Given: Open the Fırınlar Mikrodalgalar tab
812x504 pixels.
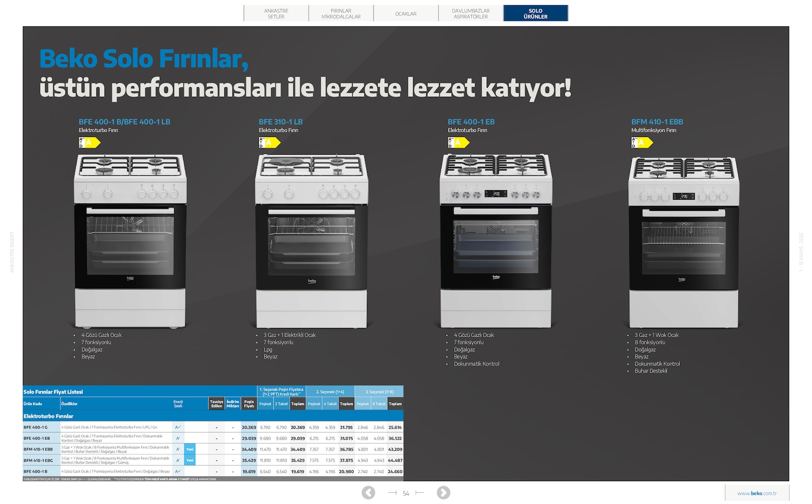Looking at the screenshot, I should [341, 14].
